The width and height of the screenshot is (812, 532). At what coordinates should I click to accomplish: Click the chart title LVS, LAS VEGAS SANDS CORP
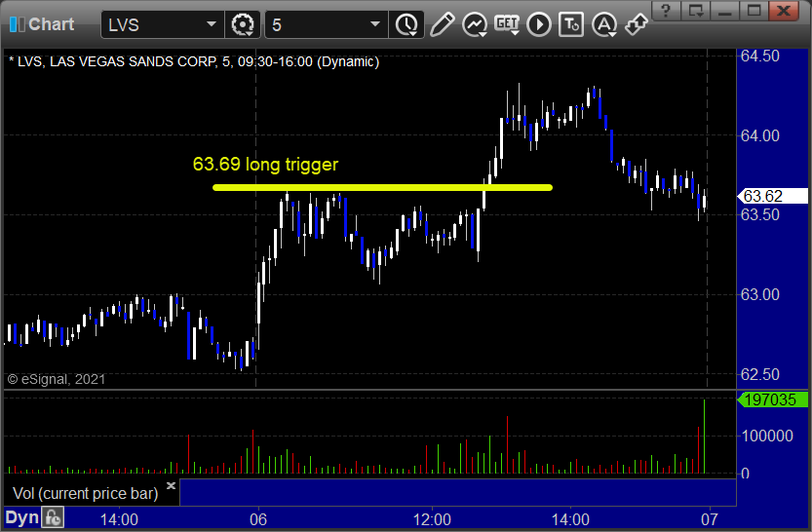(x=194, y=62)
